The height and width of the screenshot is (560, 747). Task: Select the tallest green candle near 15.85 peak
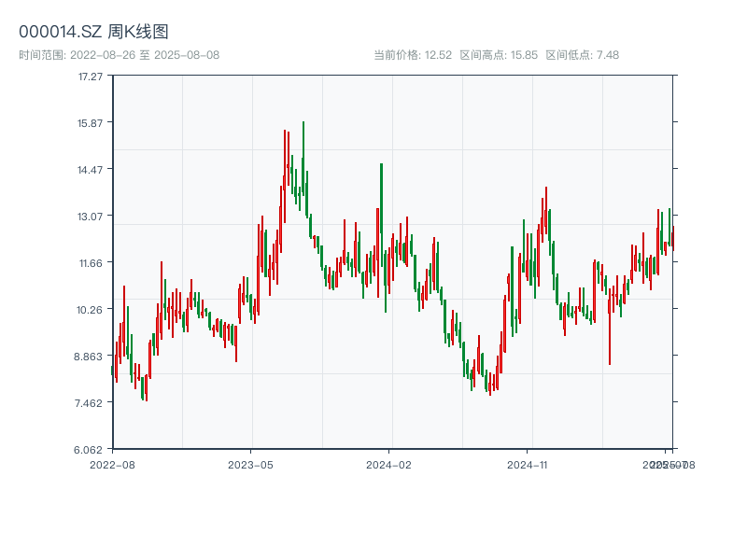click(303, 159)
